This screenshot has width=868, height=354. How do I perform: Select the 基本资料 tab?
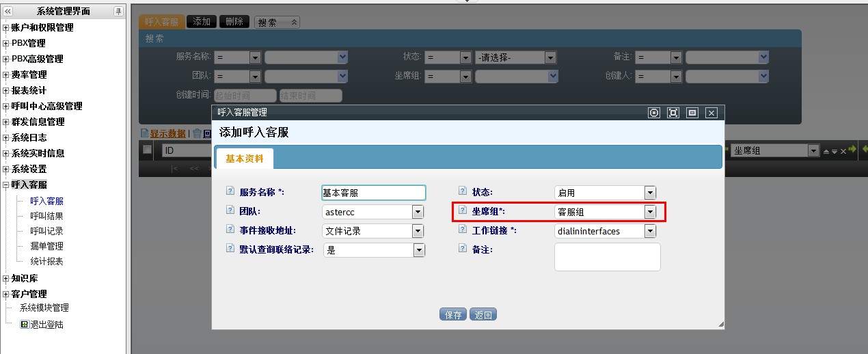coord(245,158)
